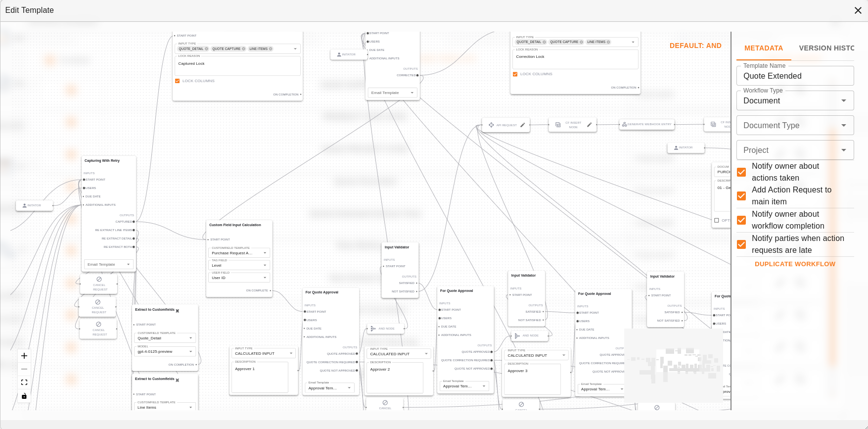Click the zoom in plus icon
Screen dimensions: 868x429
24,356
